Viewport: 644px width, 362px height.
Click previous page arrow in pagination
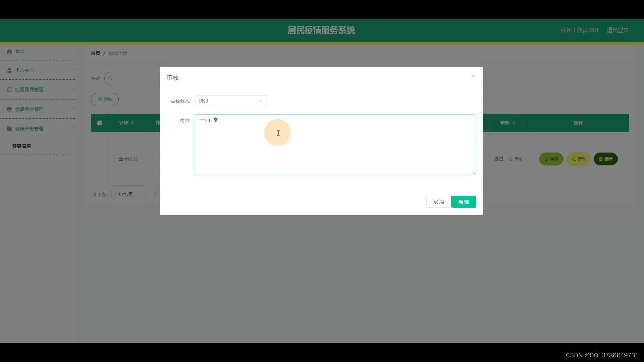click(155, 194)
